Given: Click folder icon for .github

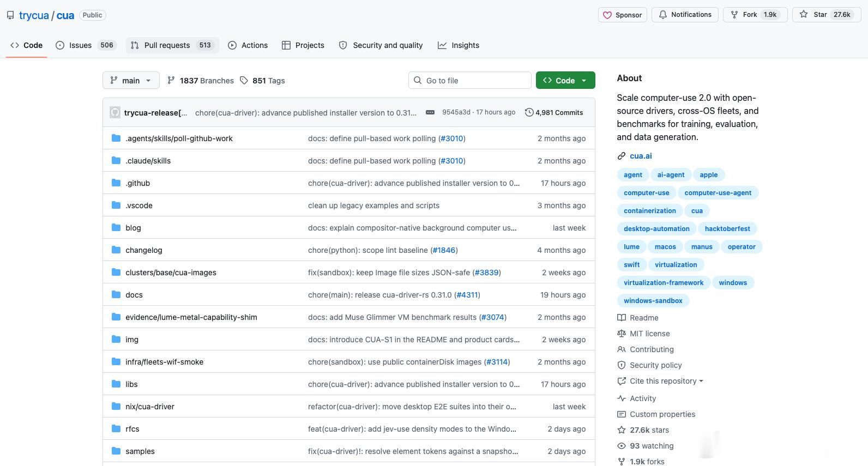Looking at the screenshot, I should (116, 183).
